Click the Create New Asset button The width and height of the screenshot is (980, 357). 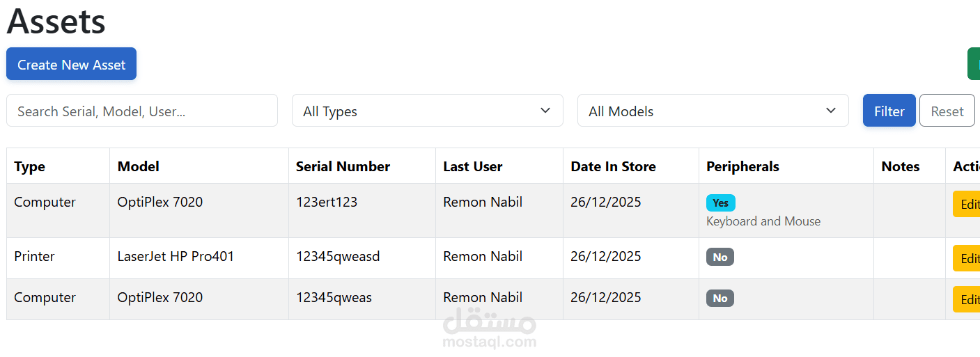coord(71,64)
